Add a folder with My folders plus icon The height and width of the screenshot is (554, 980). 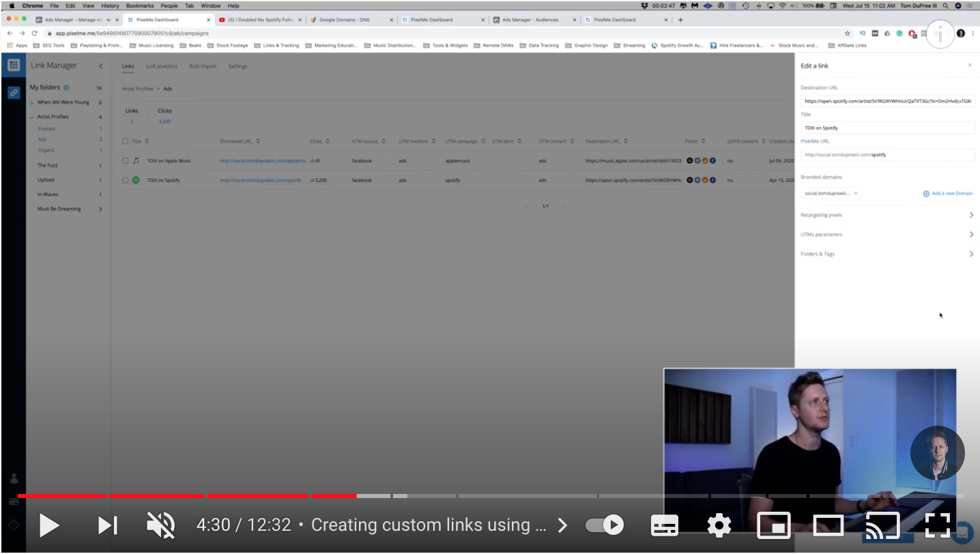pyautogui.click(x=66, y=88)
